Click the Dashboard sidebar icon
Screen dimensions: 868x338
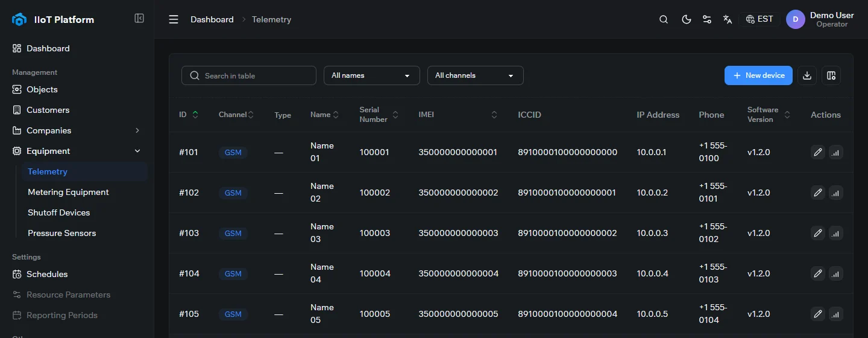[x=17, y=48]
